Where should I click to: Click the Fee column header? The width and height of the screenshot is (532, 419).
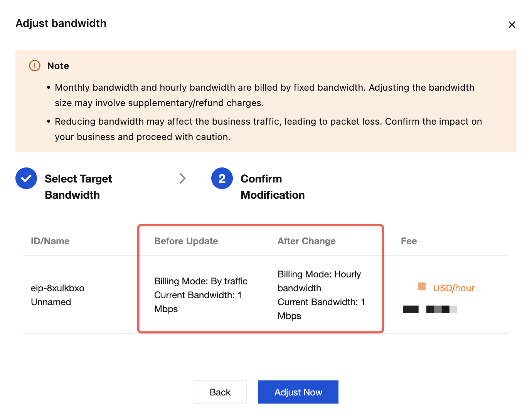(x=409, y=241)
